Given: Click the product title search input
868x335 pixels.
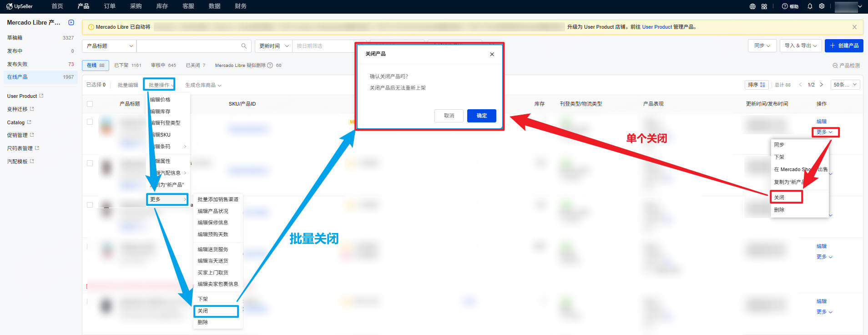Looking at the screenshot, I should 188,46.
